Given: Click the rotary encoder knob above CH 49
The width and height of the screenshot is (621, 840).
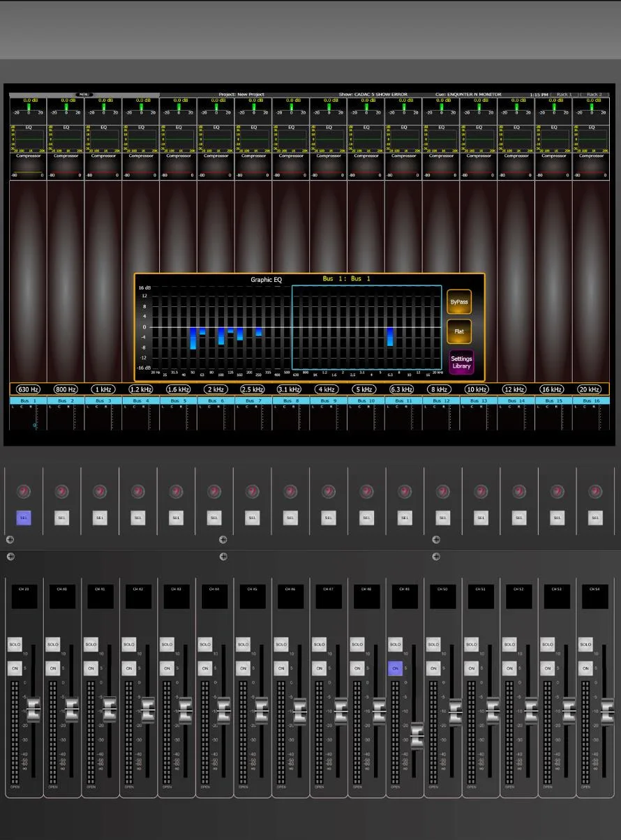Looking at the screenshot, I should click(x=405, y=492).
